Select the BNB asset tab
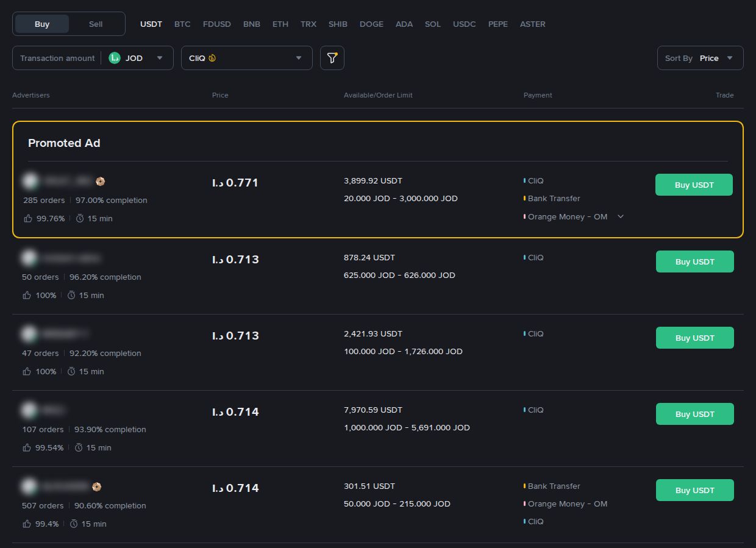The width and height of the screenshot is (756, 548). click(252, 24)
